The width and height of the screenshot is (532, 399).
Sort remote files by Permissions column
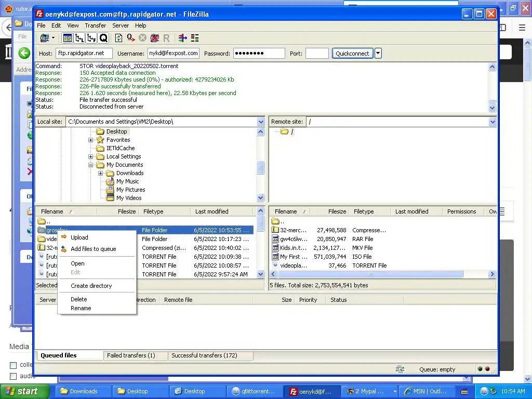click(x=463, y=211)
